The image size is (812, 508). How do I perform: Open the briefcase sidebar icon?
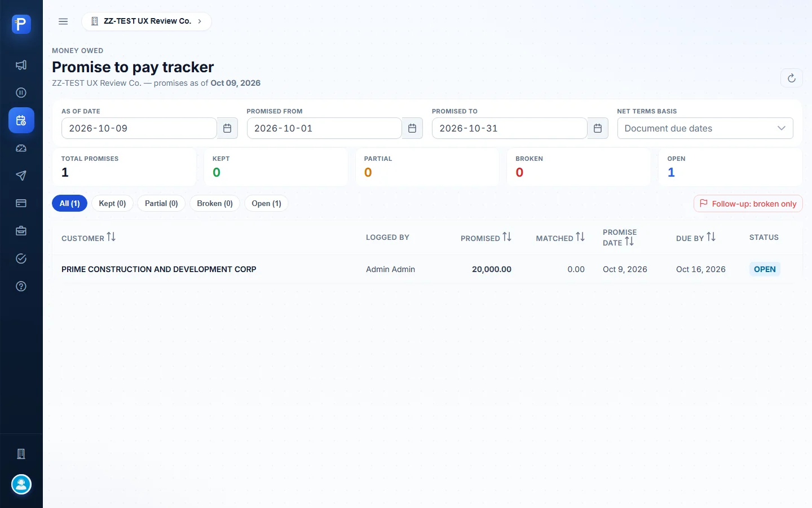click(21, 231)
